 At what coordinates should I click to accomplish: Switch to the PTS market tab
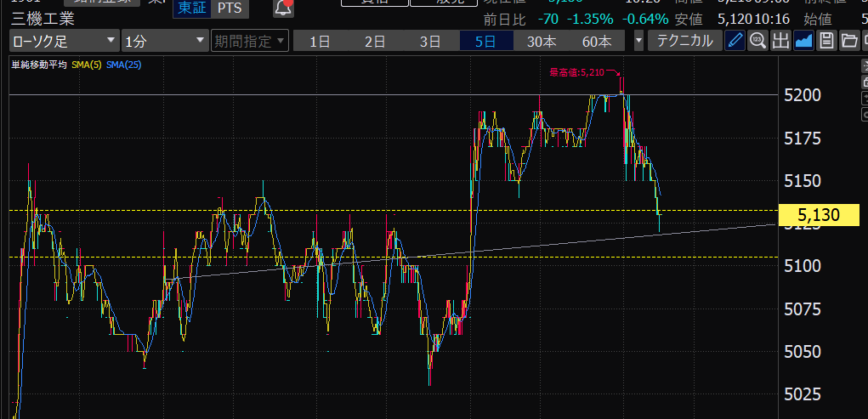[x=230, y=8]
